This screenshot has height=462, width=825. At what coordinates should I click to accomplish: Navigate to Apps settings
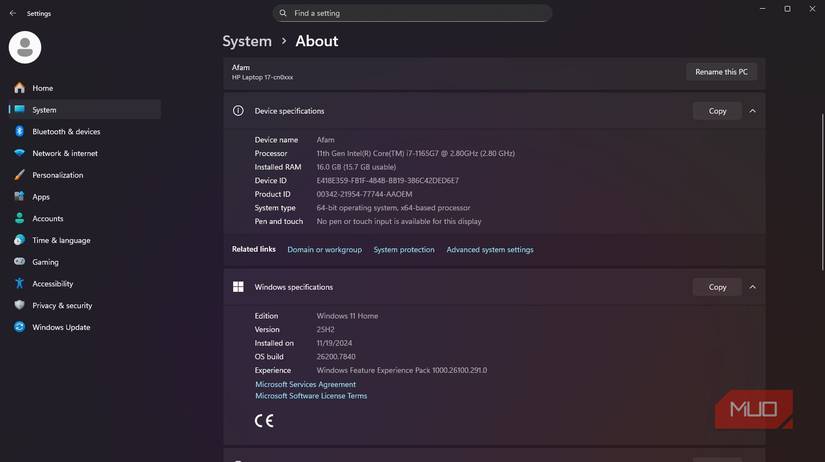[85, 197]
